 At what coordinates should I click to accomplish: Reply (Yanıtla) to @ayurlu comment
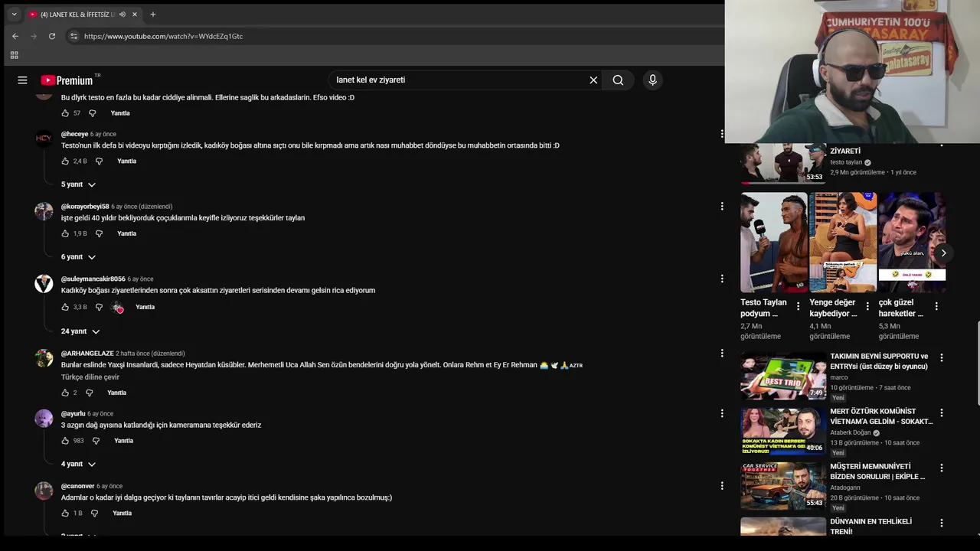[x=123, y=441]
